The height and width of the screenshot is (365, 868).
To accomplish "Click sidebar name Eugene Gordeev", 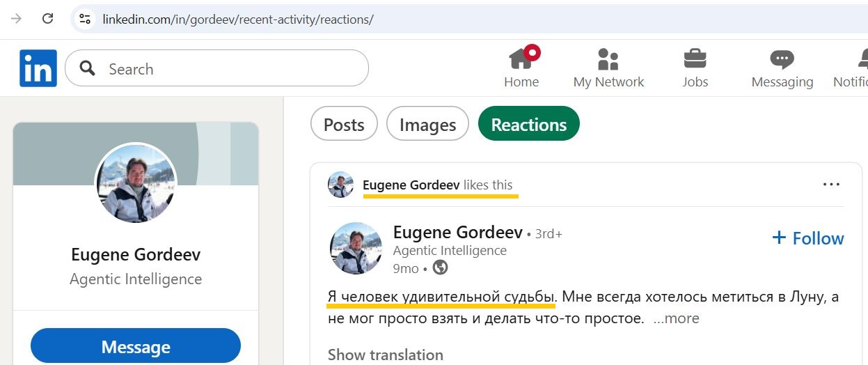I will pyautogui.click(x=136, y=254).
